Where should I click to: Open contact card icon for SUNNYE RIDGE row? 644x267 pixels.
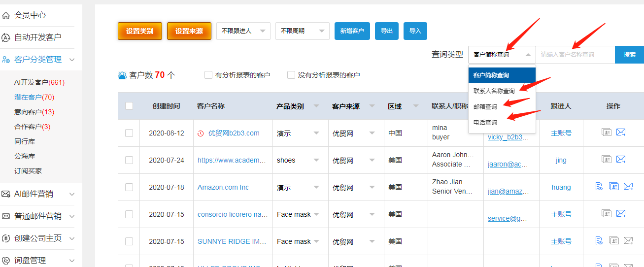point(614,240)
